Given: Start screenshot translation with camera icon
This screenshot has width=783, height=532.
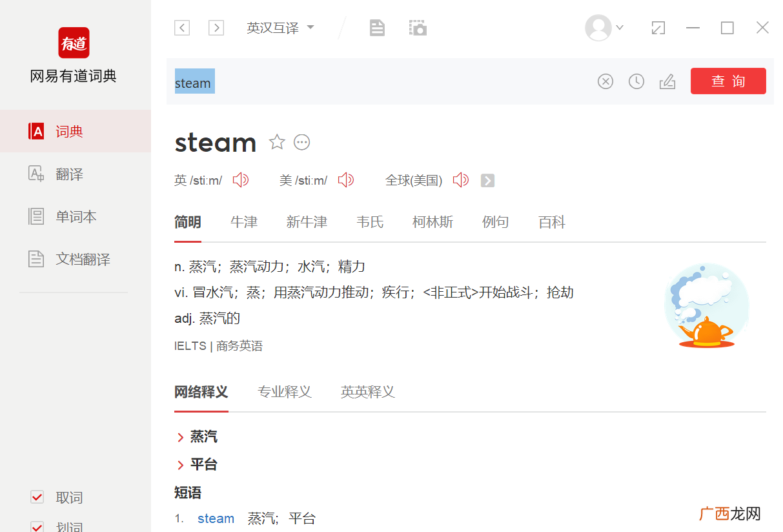Looking at the screenshot, I should pyautogui.click(x=418, y=28).
